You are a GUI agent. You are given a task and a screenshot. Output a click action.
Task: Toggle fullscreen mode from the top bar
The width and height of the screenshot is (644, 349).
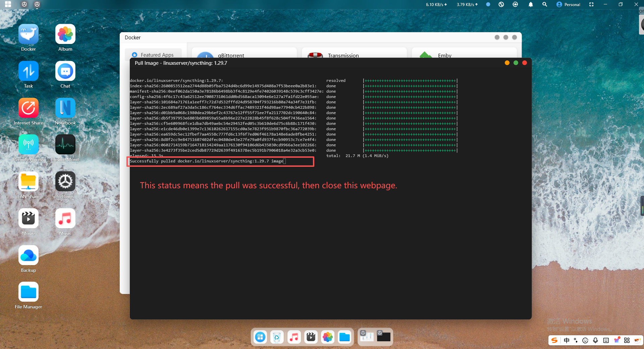tap(591, 4)
